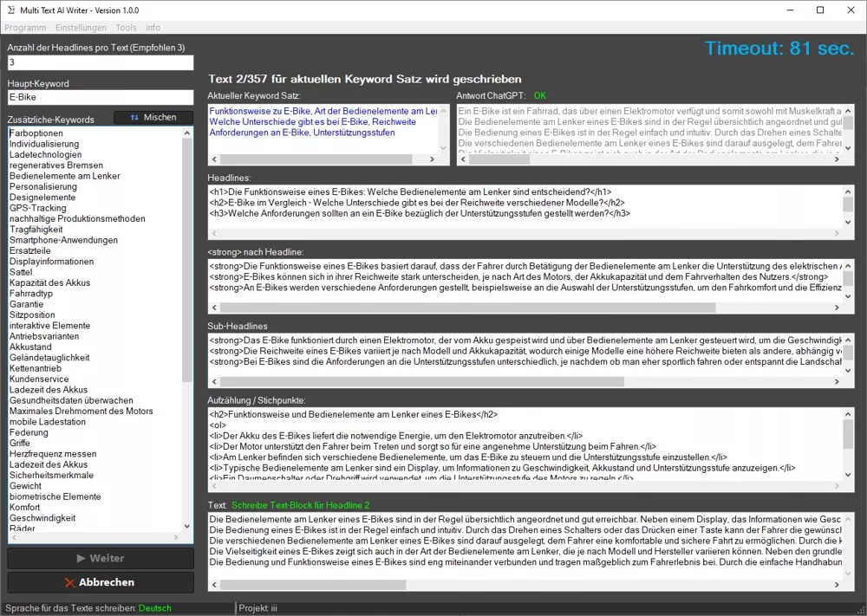The height and width of the screenshot is (616, 867).
Task: Select keyword Fahrradtyp in list
Action: (31, 294)
